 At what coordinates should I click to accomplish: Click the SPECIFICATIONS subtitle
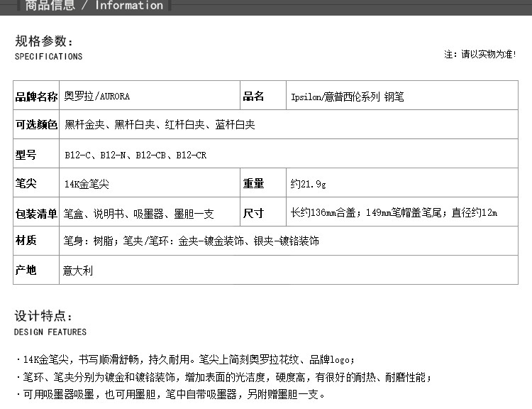coord(48,56)
